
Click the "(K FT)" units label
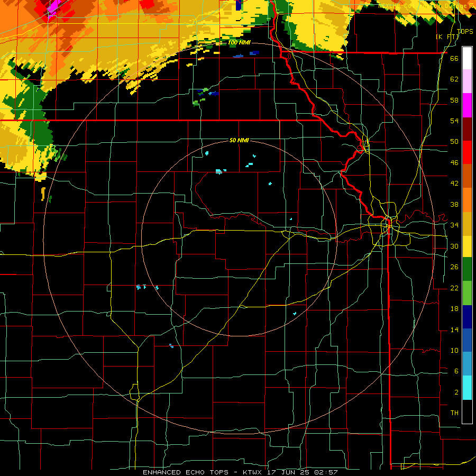pyautogui.click(x=447, y=37)
